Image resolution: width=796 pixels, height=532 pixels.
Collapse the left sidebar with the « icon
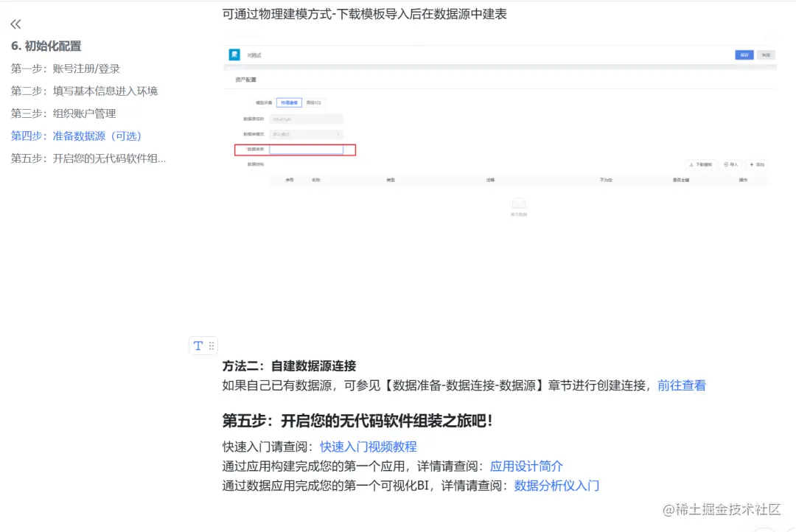pos(15,23)
